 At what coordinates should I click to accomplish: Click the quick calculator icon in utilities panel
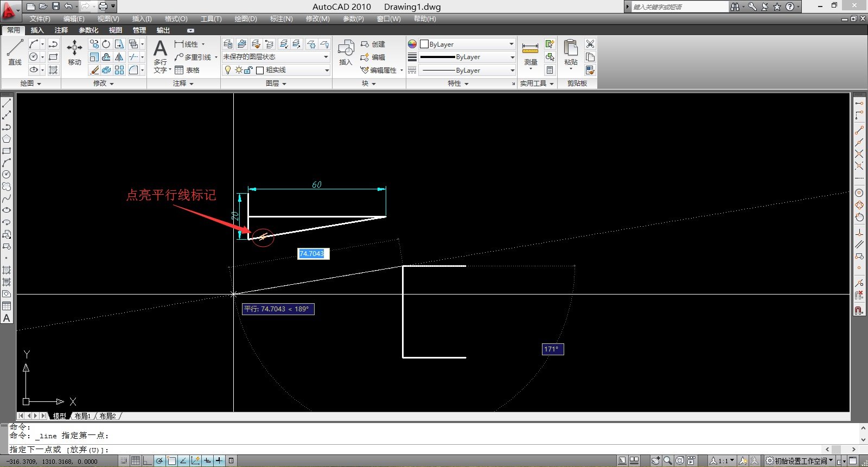pos(550,70)
